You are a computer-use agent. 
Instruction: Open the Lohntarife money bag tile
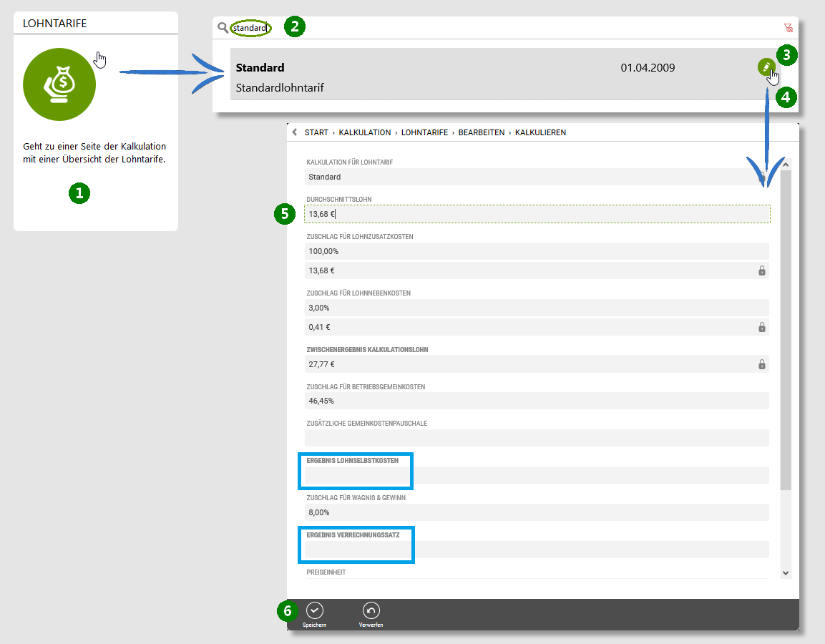click(x=59, y=84)
